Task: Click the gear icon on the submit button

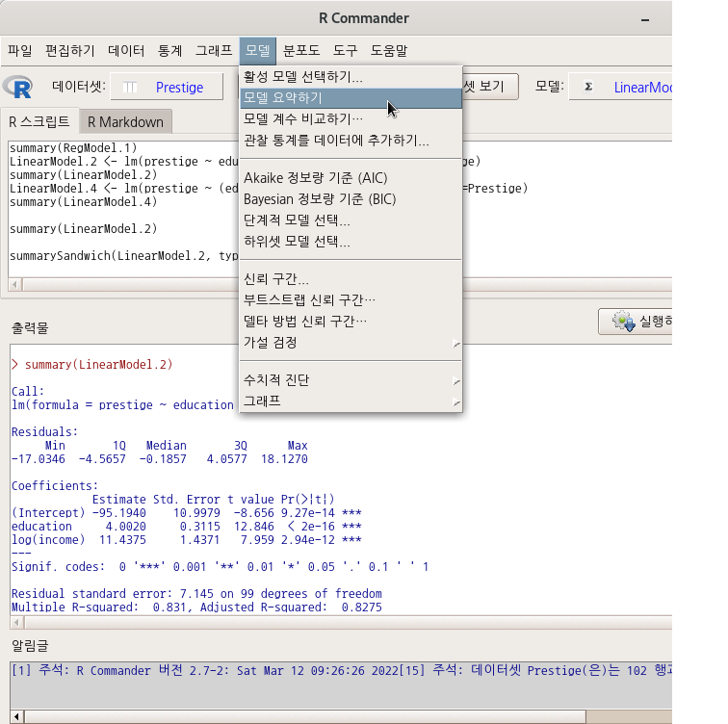Action: 623,322
